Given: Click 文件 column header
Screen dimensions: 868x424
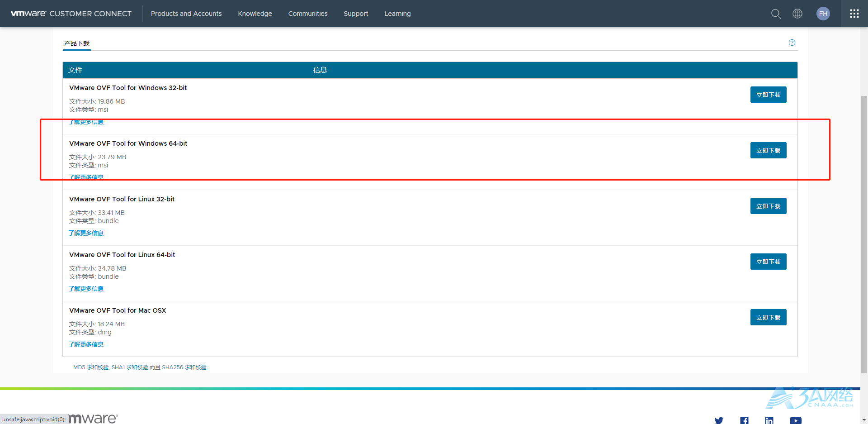Looking at the screenshot, I should 75,70.
